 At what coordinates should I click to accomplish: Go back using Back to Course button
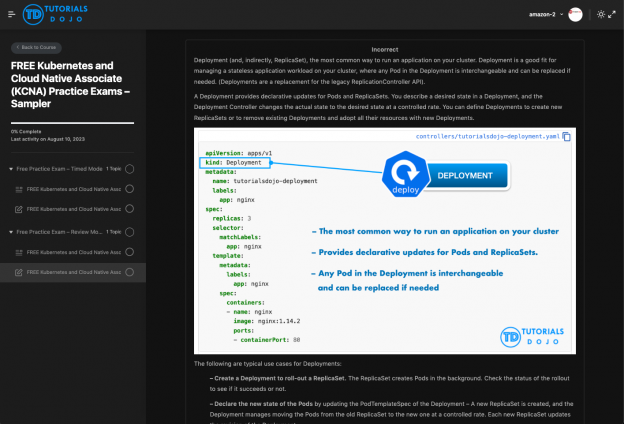coord(36,47)
